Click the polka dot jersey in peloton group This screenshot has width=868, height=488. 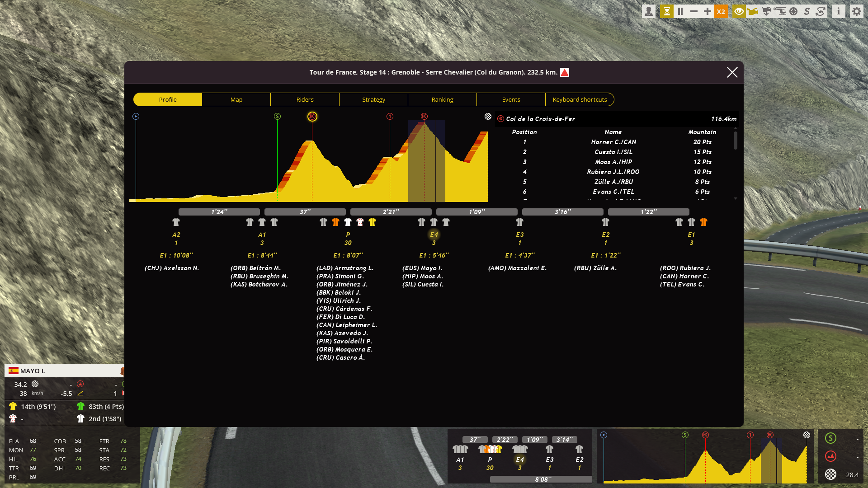pyautogui.click(x=360, y=222)
